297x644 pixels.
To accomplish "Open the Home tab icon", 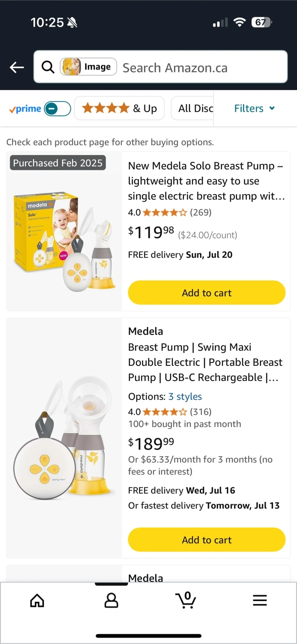I will point(37,600).
